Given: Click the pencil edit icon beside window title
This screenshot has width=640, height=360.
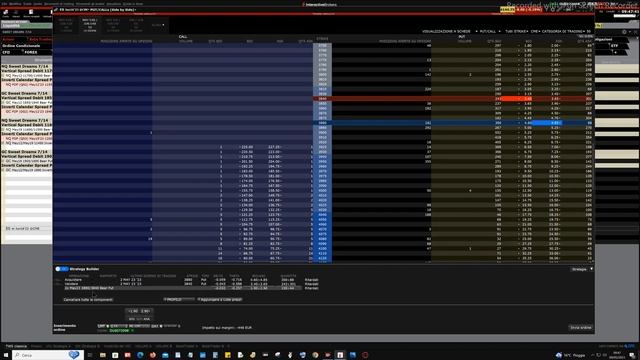Looking at the screenshot, I should pos(56,9).
